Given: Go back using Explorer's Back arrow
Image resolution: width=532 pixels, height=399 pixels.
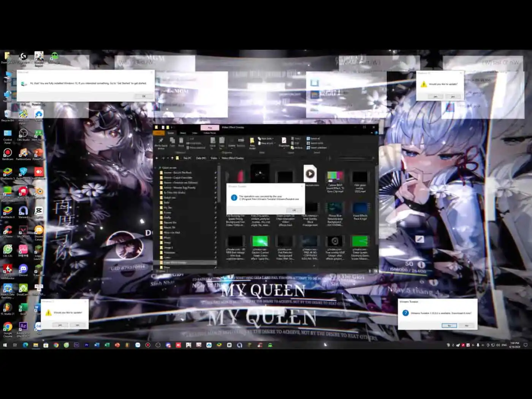Looking at the screenshot, I should pos(157,158).
